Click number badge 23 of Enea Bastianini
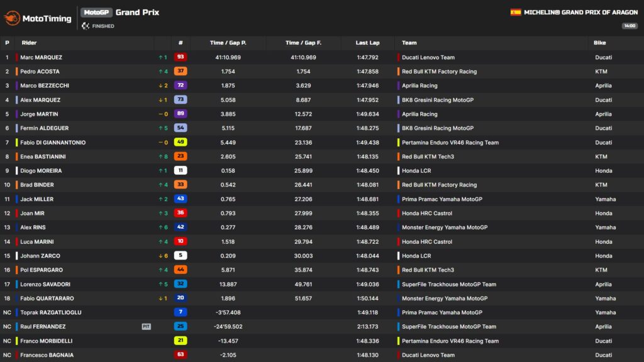The height and width of the screenshot is (362, 644). click(180, 156)
